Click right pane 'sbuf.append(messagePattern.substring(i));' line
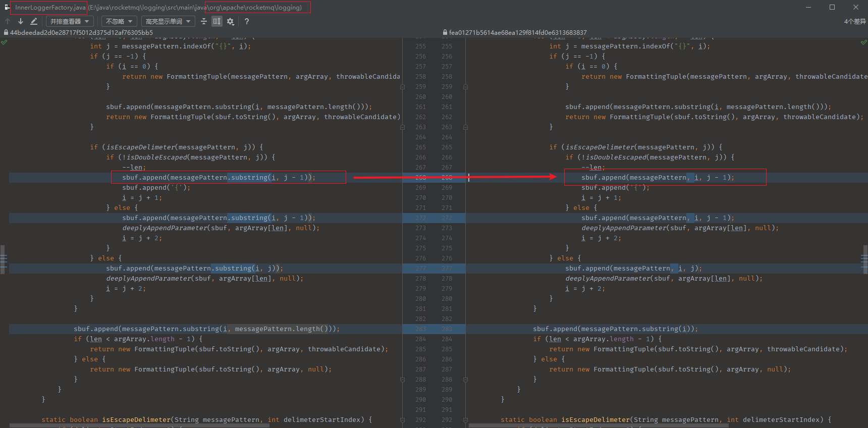The width and height of the screenshot is (868, 428). click(x=616, y=329)
